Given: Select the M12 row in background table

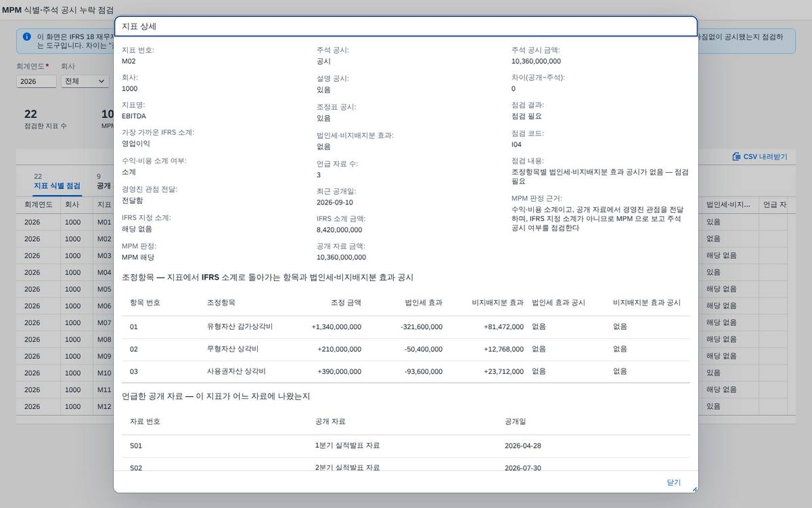Looking at the screenshot, I should (65, 406).
